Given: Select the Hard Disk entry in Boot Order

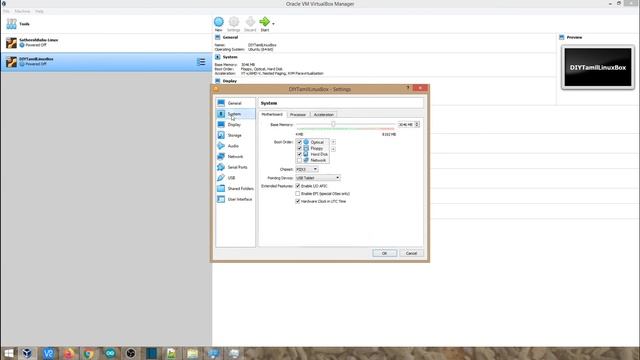Looking at the screenshot, I should pos(317,154).
